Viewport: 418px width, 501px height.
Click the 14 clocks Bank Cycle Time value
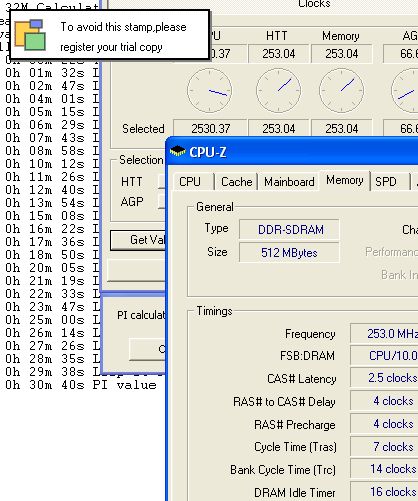pyautogui.click(x=384, y=469)
